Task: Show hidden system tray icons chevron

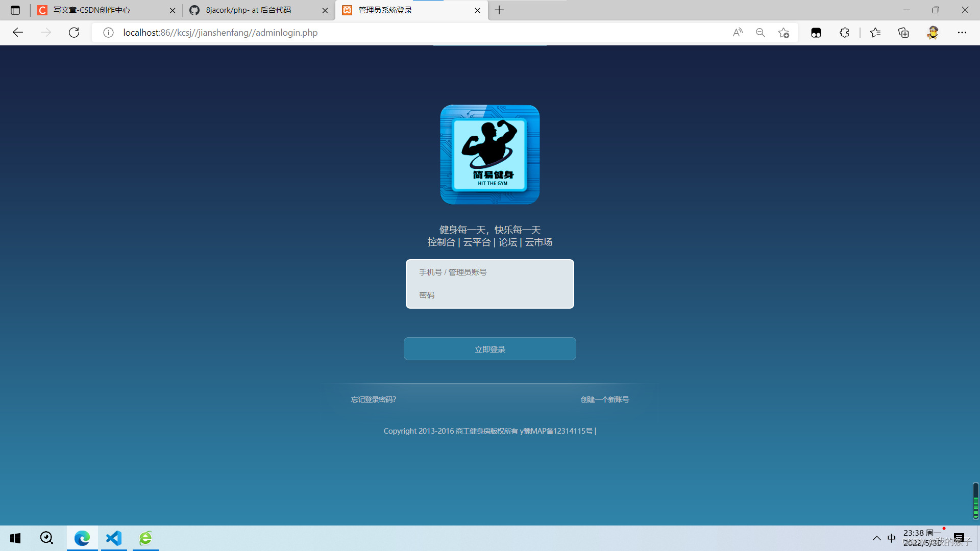Action: click(x=876, y=538)
